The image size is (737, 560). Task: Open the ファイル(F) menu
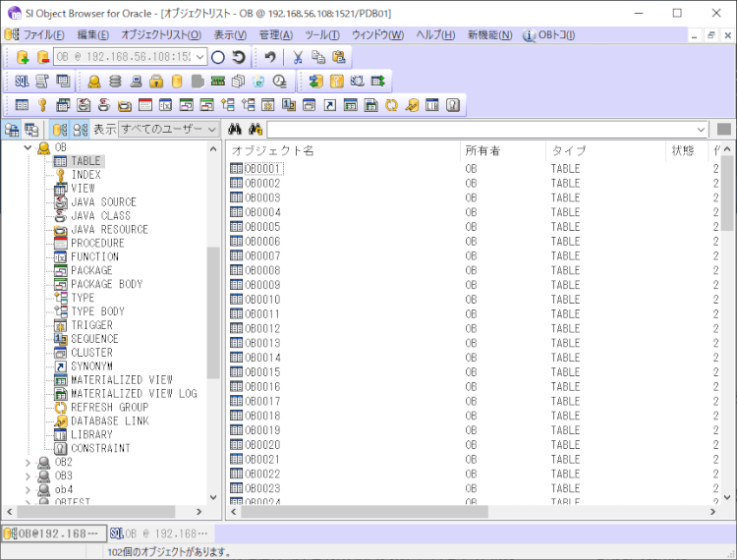tap(43, 34)
